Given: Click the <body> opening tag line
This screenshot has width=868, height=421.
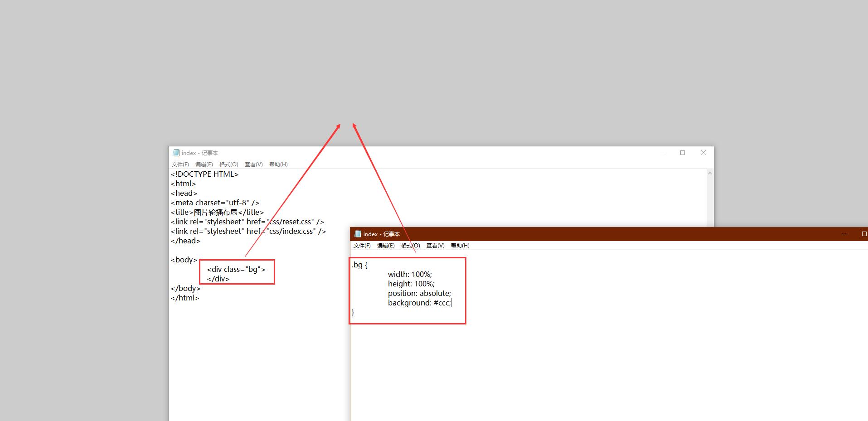Looking at the screenshot, I should (184, 260).
